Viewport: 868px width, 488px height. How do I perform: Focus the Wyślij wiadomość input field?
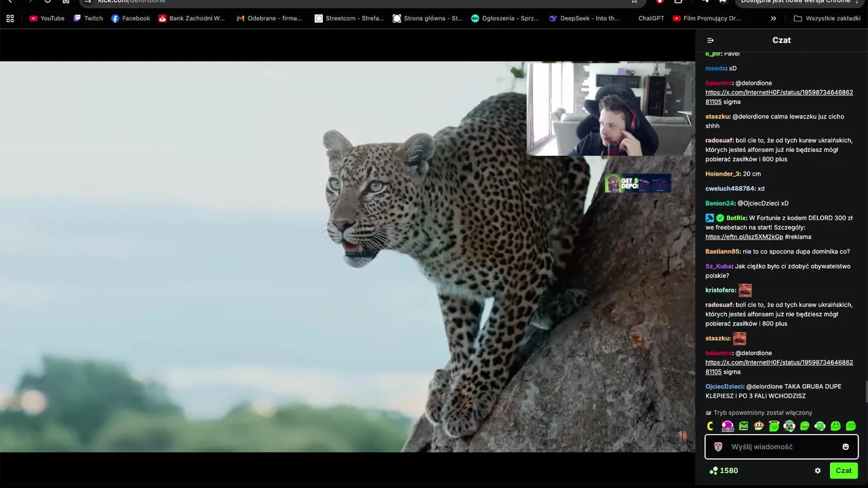[781, 447]
